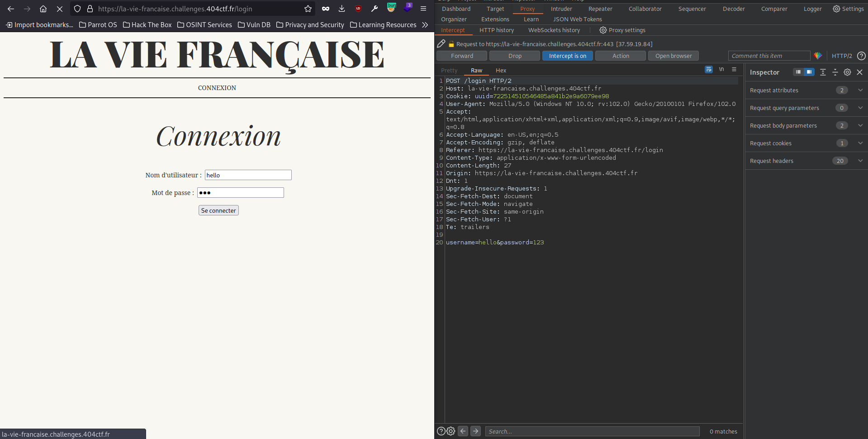Viewport: 868px width, 439px height.
Task: Bookmark this page with the star icon
Action: pos(308,9)
